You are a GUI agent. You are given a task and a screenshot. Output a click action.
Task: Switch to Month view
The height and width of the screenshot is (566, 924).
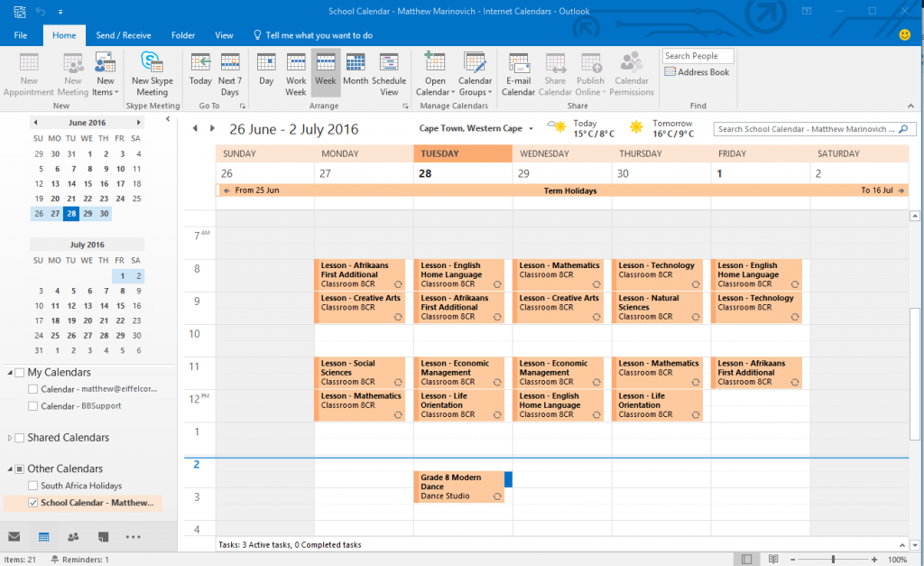pyautogui.click(x=356, y=69)
